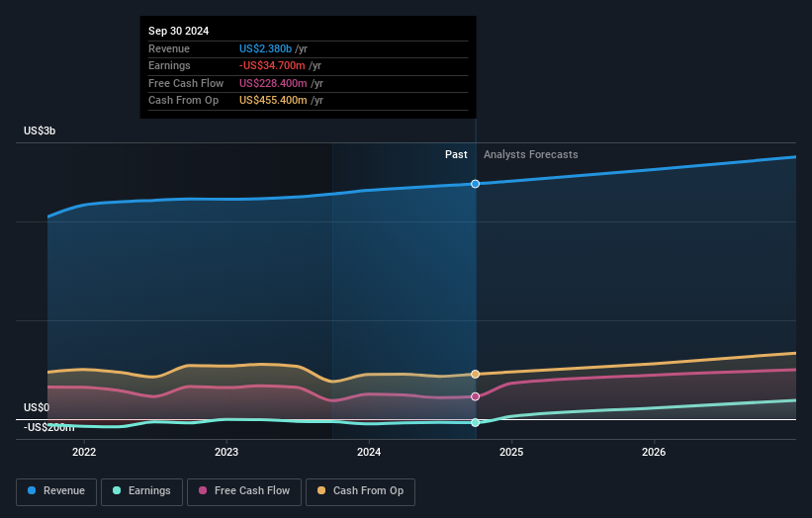
Task: Toggle the Earnings legend series
Action: coord(141,491)
